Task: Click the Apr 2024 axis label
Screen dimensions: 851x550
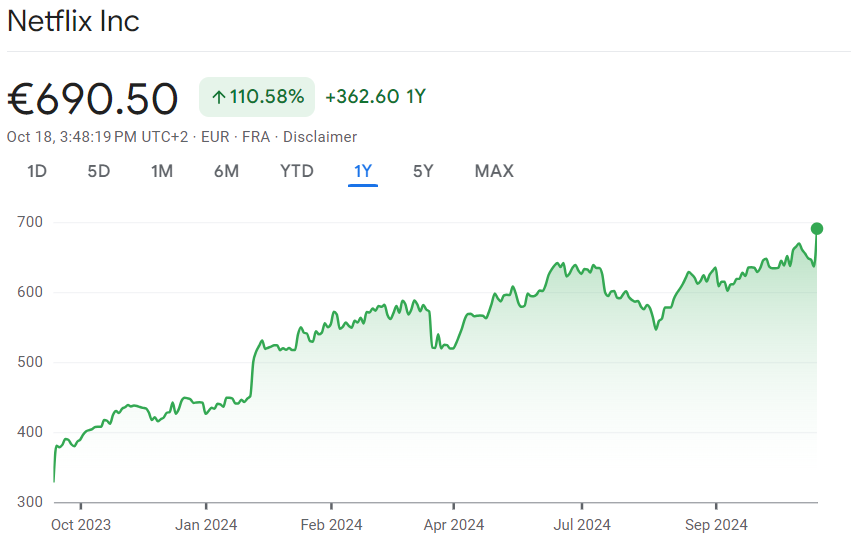Action: 454,525
